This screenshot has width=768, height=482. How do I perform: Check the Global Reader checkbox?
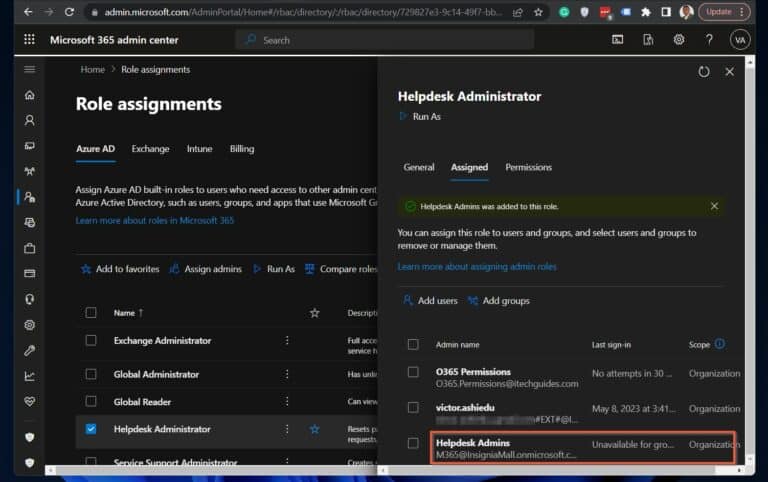point(91,401)
